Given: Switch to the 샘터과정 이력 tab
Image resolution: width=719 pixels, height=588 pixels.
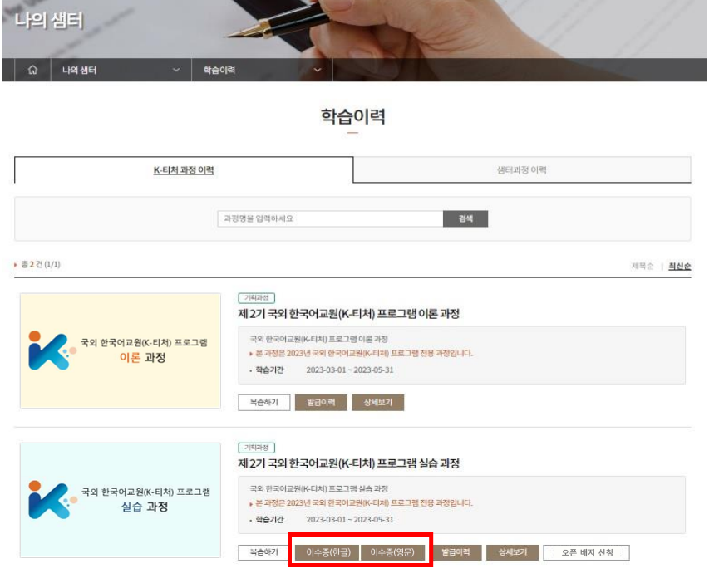Looking at the screenshot, I should click(522, 170).
